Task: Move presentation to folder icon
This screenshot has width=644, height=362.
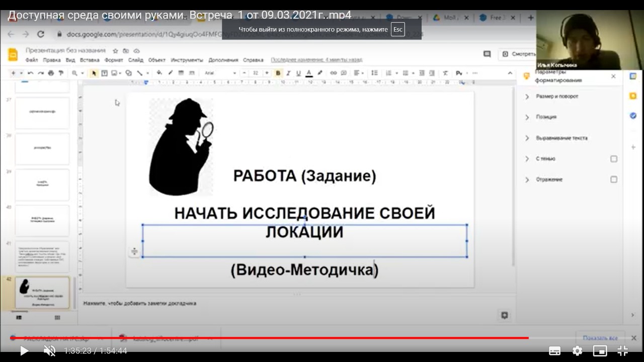Action: pos(126,51)
